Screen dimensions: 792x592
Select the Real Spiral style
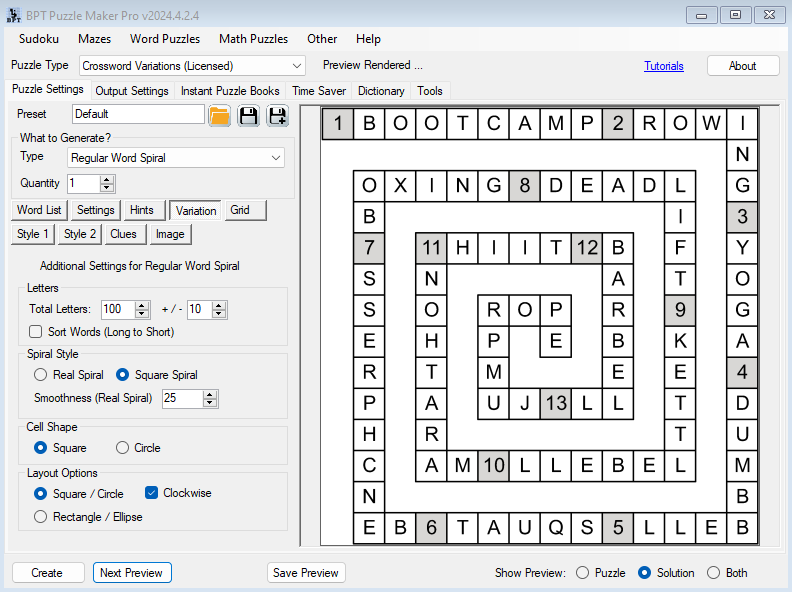(x=41, y=375)
